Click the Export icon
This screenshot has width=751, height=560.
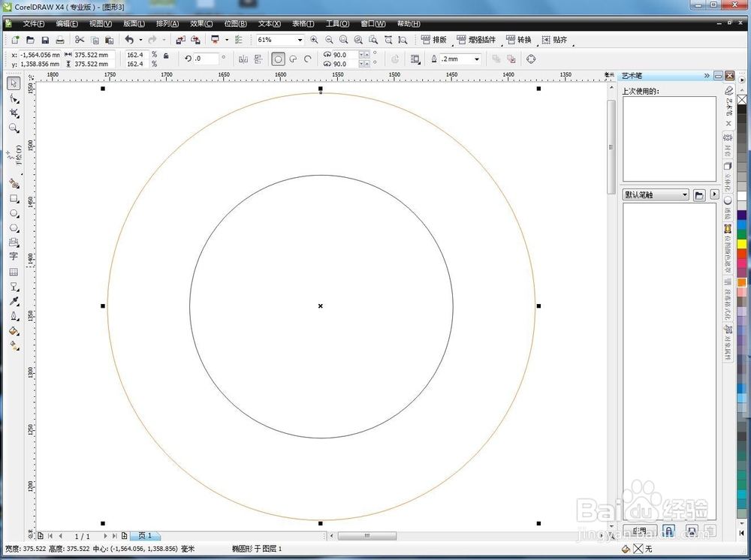coord(195,40)
